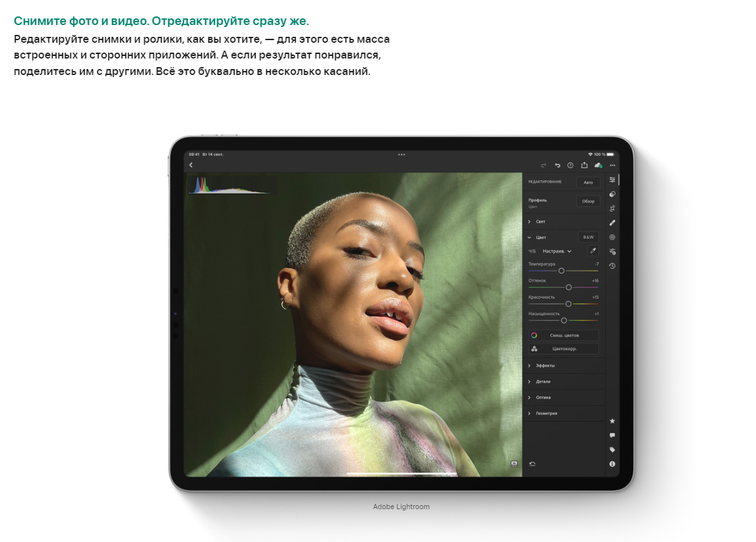Image resolution: width=756 pixels, height=542 pixels.
Task: Tap the back arrow in Lightroom
Action: click(x=191, y=165)
